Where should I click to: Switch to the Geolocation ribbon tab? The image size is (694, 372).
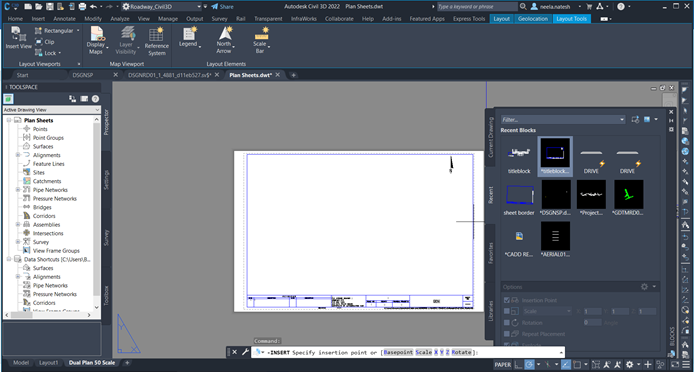click(532, 19)
